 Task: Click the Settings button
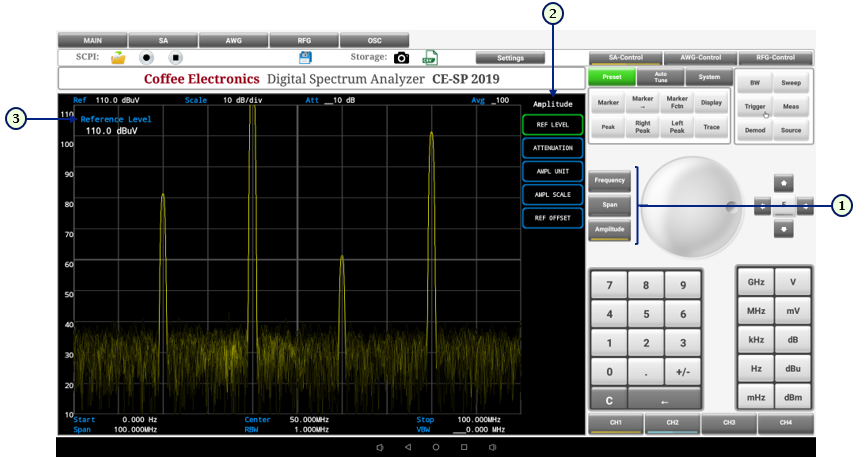[510, 58]
